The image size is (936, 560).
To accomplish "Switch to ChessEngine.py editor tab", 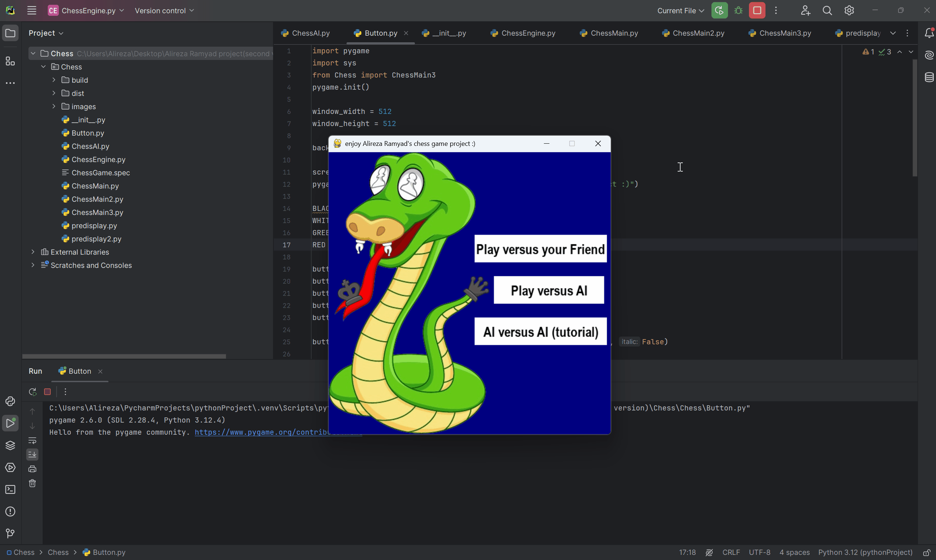I will point(523,33).
